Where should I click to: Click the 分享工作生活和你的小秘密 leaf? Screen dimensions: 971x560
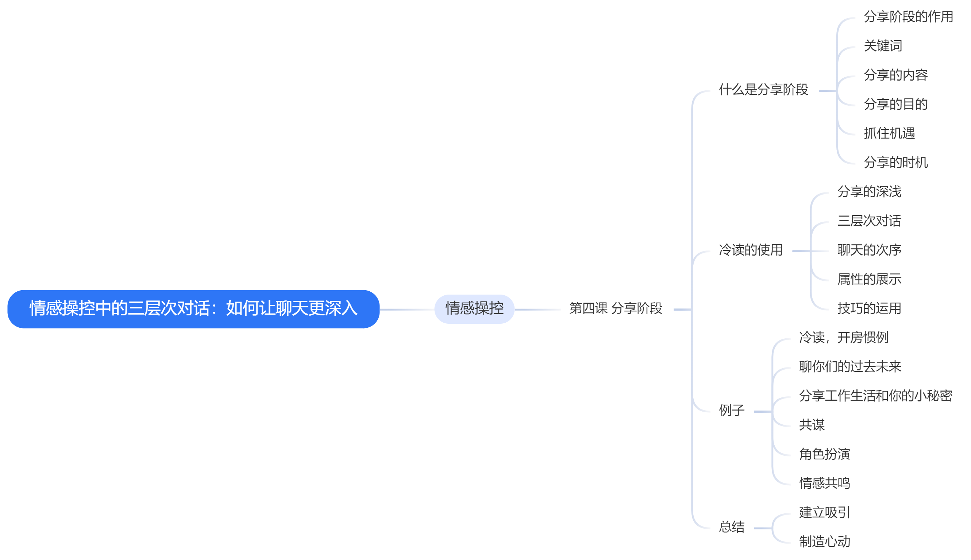[x=875, y=396]
